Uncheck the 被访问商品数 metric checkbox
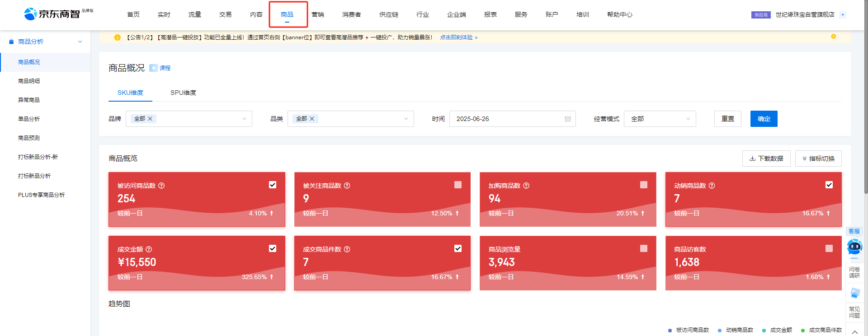The width and height of the screenshot is (868, 336). pyautogui.click(x=273, y=185)
